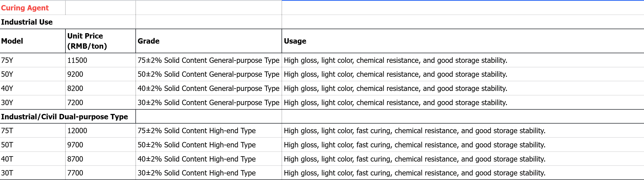Select the usage description cell for 30T
Viewport: 644px width, 180px height.
coord(463,173)
